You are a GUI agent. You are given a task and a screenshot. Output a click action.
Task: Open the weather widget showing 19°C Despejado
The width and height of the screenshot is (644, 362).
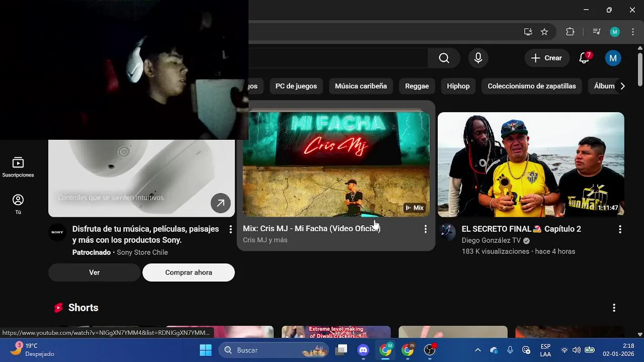[33, 350]
